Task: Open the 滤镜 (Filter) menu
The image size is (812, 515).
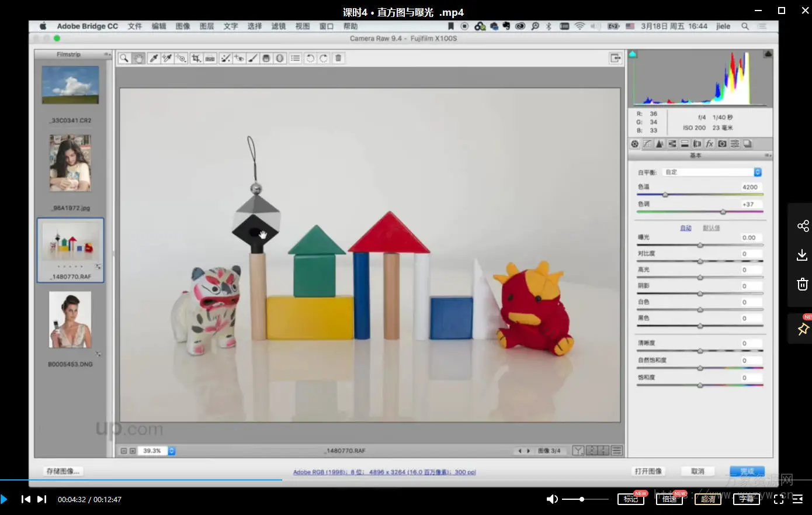Action: point(279,26)
